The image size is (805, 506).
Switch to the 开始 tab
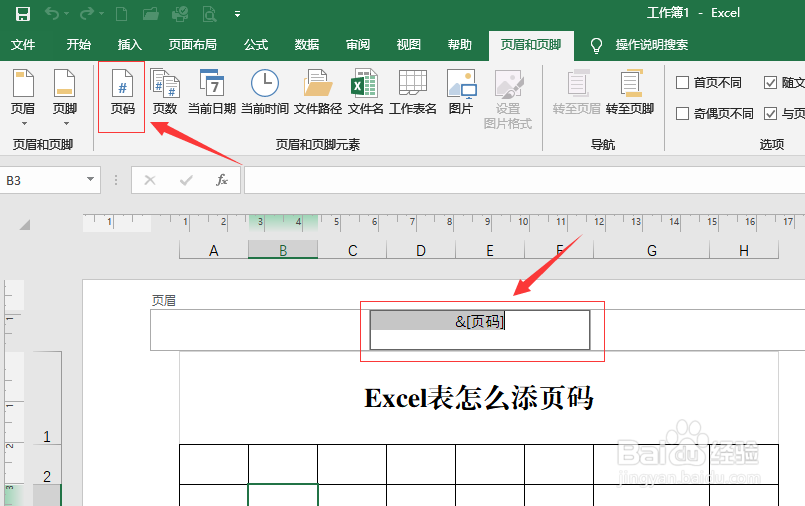click(79, 45)
